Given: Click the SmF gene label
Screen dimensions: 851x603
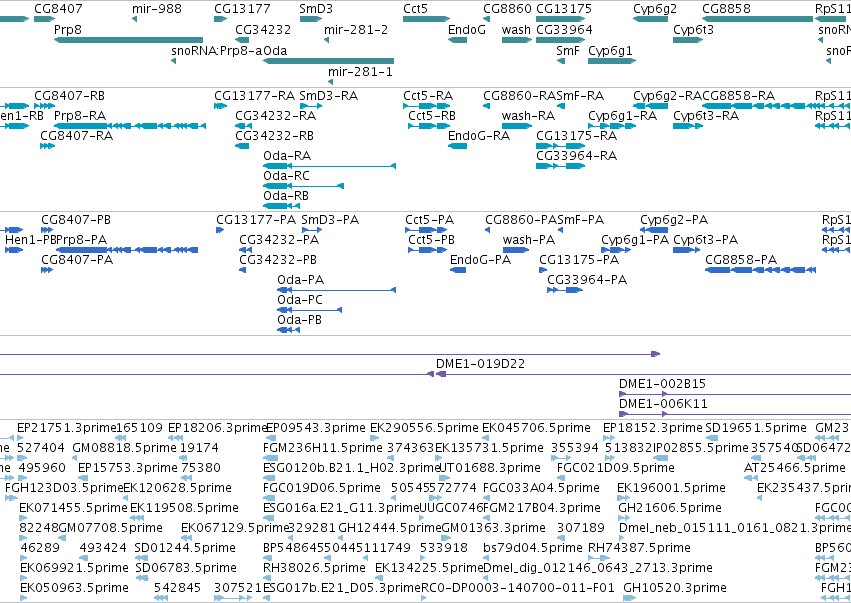Looking at the screenshot, I should point(568,50).
